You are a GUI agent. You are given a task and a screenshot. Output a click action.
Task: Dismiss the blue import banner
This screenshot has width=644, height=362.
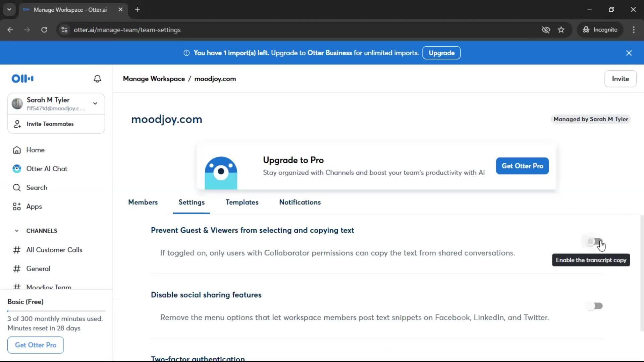[629, 53]
